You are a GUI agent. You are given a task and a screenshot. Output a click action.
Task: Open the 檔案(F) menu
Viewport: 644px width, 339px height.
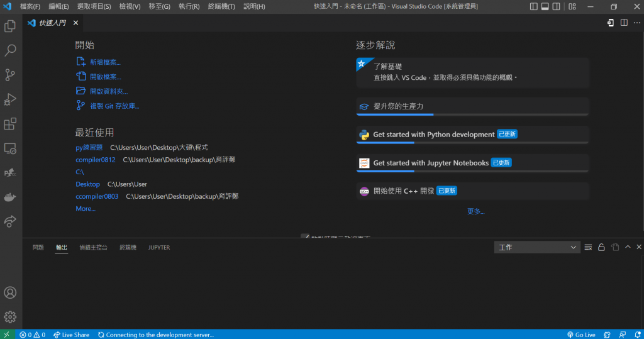30,6
